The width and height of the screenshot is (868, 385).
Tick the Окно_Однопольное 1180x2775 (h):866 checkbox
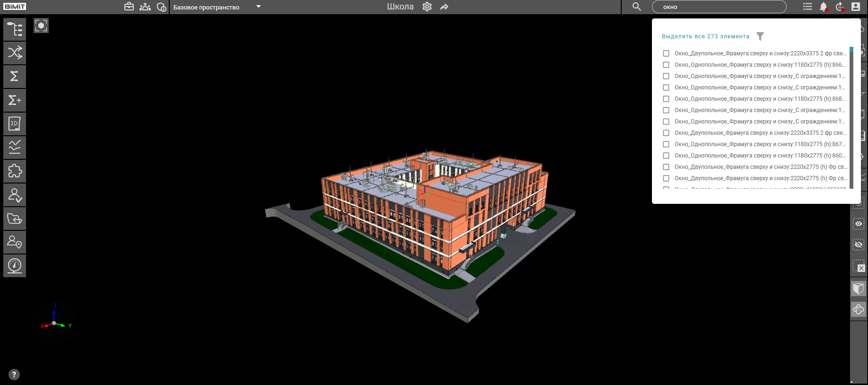coord(666,65)
